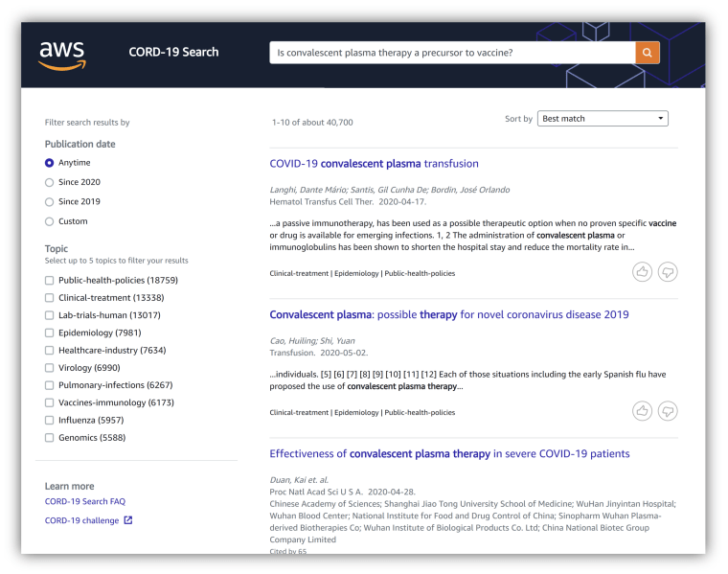Screen dimensions: 728x574
Task: Click the orange search magnifier button
Action: point(648,53)
